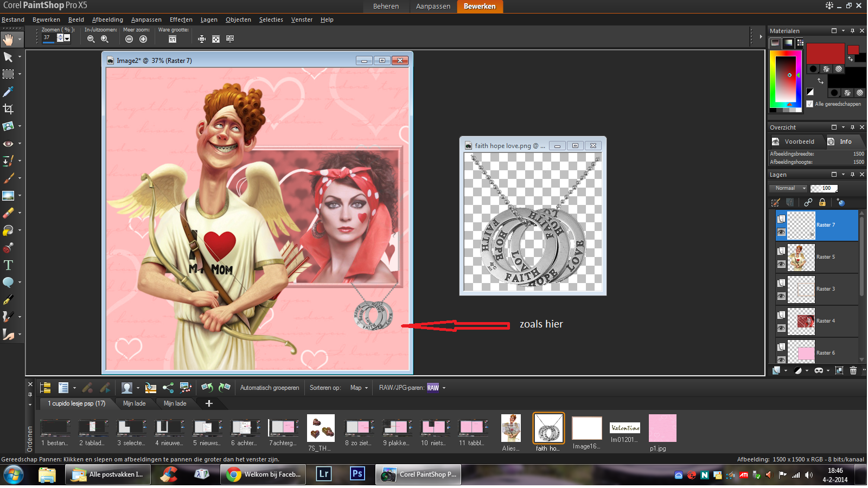
Task: Open the Sorteren op Map dropdown
Action: click(x=359, y=388)
